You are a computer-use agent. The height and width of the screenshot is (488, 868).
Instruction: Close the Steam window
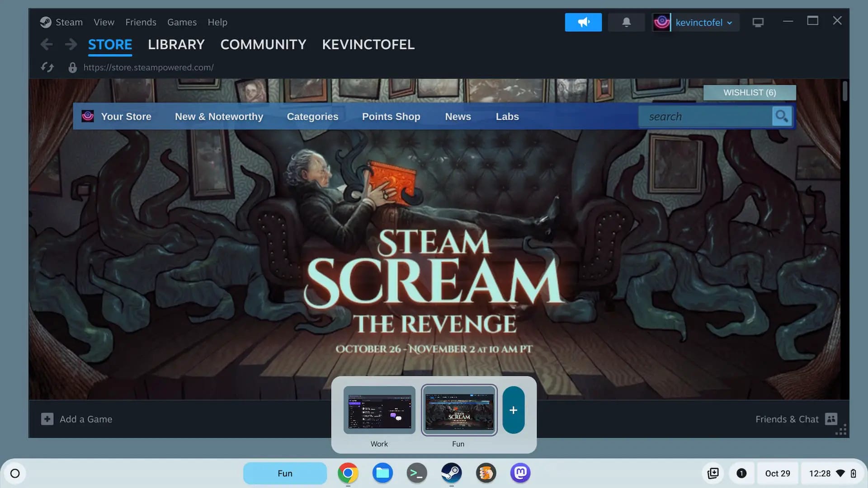click(837, 21)
